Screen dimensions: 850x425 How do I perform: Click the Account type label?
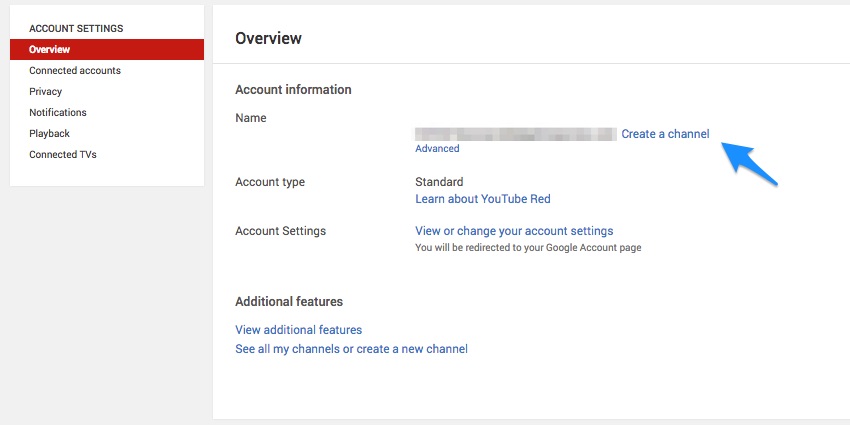pos(270,182)
